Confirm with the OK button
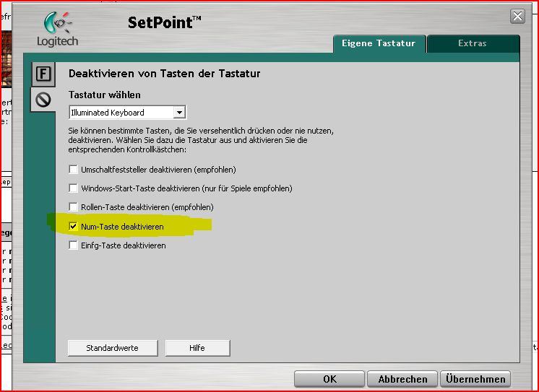Viewport: 539px width, 392px height. point(329,379)
